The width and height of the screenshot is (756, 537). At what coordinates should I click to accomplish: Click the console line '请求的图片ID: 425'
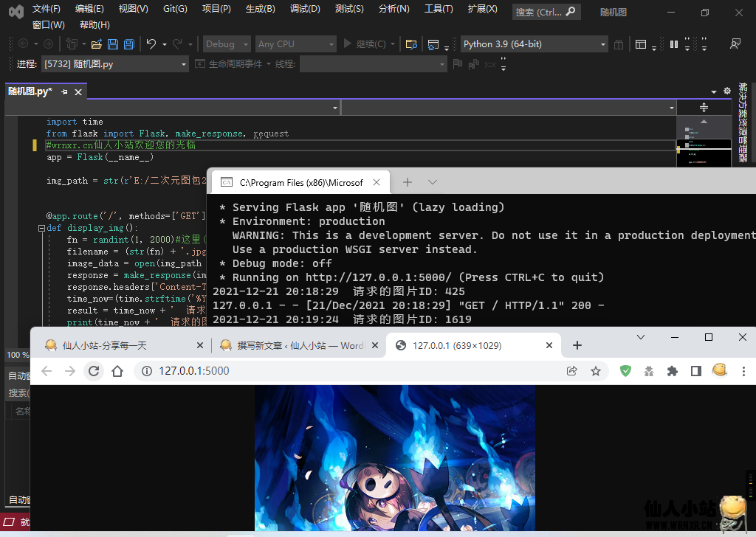[x=409, y=291]
